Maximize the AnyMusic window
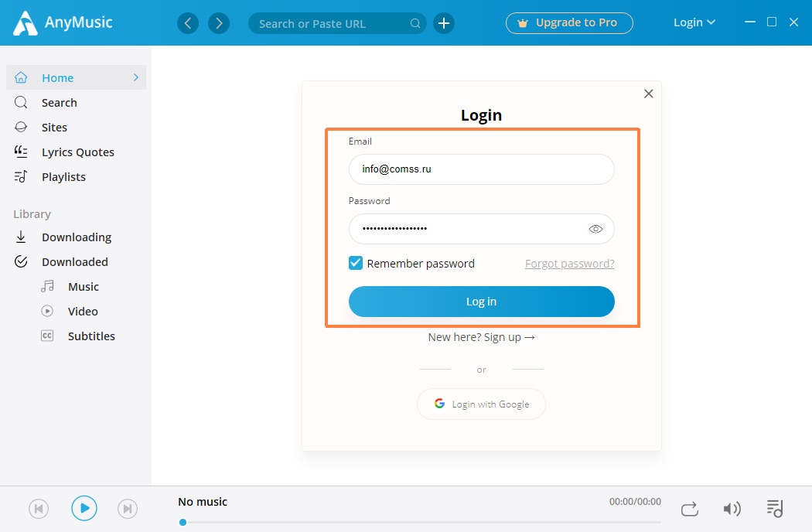The image size is (812, 532). (x=772, y=22)
